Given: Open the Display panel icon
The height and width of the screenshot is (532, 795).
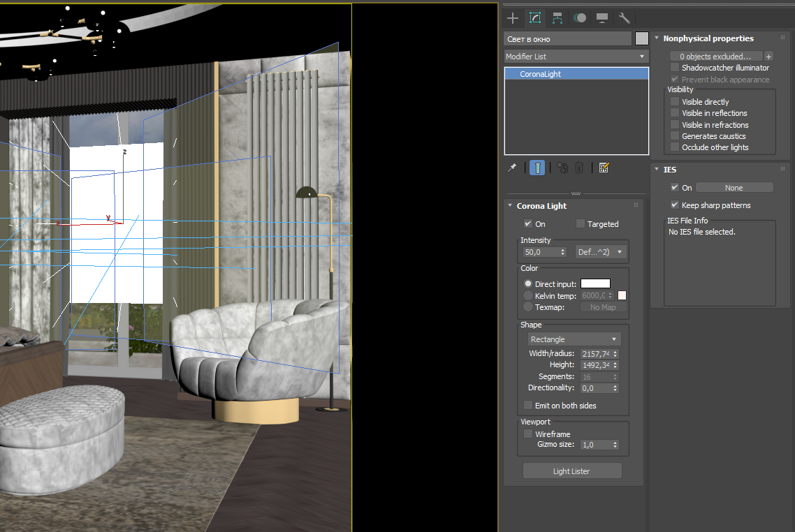Looking at the screenshot, I should click(x=601, y=18).
